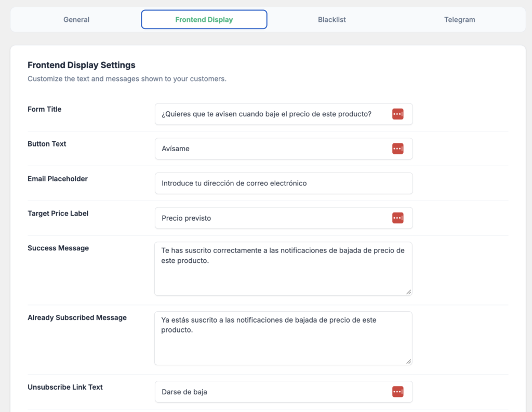The height and width of the screenshot is (412, 532).
Task: Focus the Email Placeholder input field
Action: [x=284, y=183]
